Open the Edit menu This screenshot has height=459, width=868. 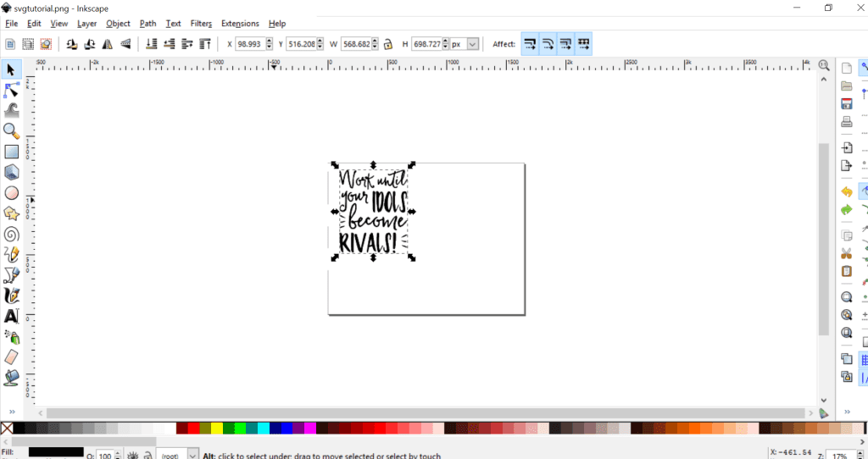[34, 23]
